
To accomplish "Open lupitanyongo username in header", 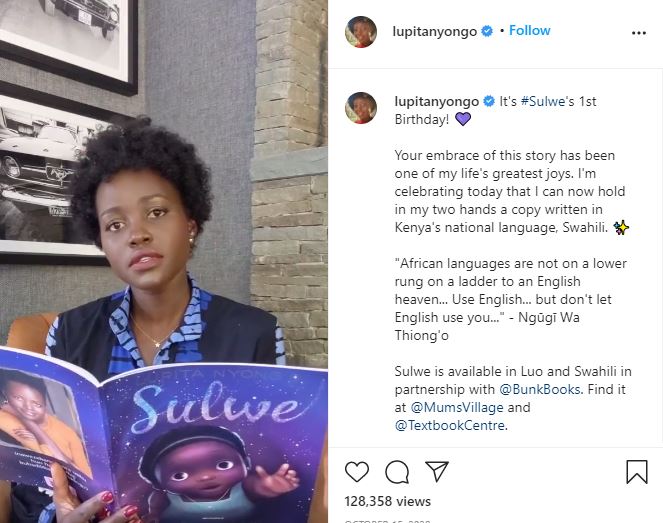I will [x=435, y=31].
